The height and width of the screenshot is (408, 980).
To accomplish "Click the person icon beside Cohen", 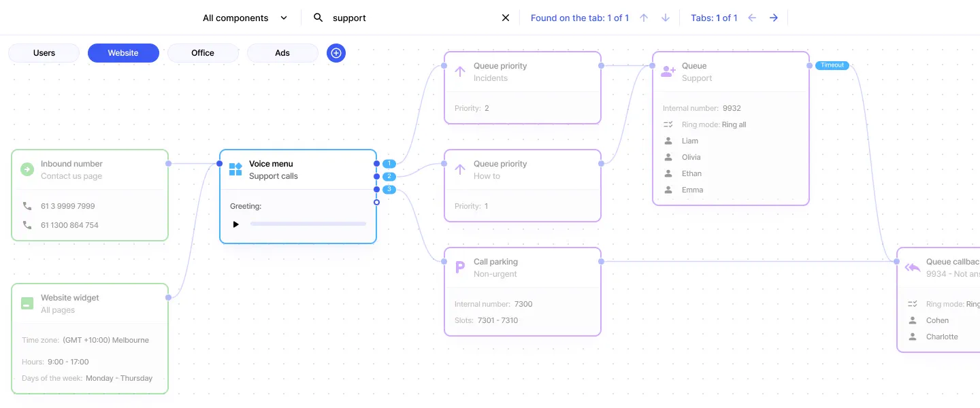I will [912, 320].
